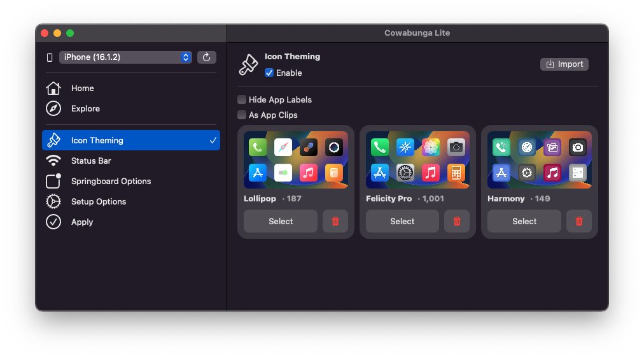
Task: Click the Icon Theming page heading
Action: [293, 56]
